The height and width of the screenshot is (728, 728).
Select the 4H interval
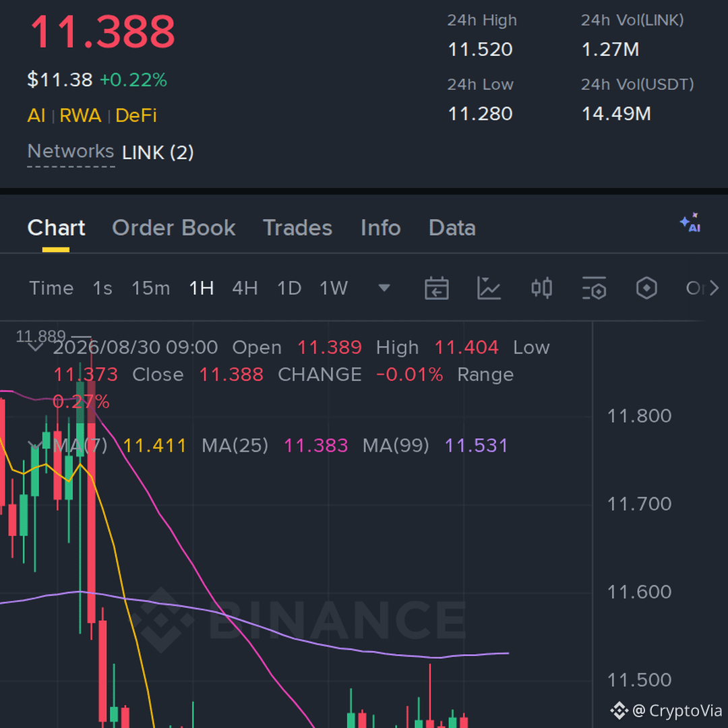click(x=245, y=289)
